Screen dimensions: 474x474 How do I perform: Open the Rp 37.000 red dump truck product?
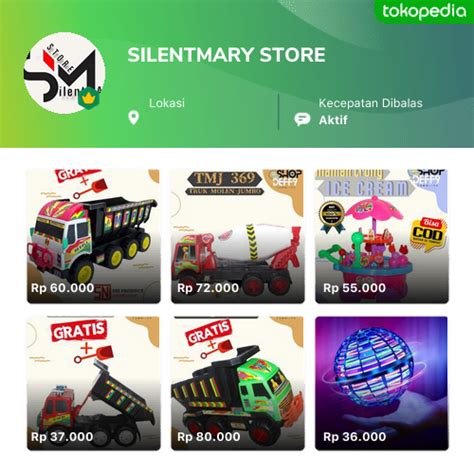click(x=93, y=383)
